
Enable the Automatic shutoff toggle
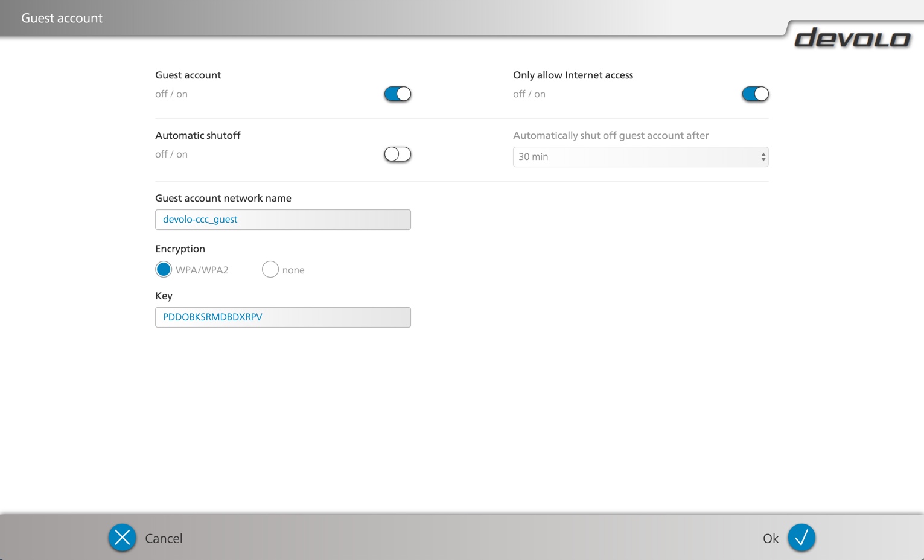coord(397,154)
